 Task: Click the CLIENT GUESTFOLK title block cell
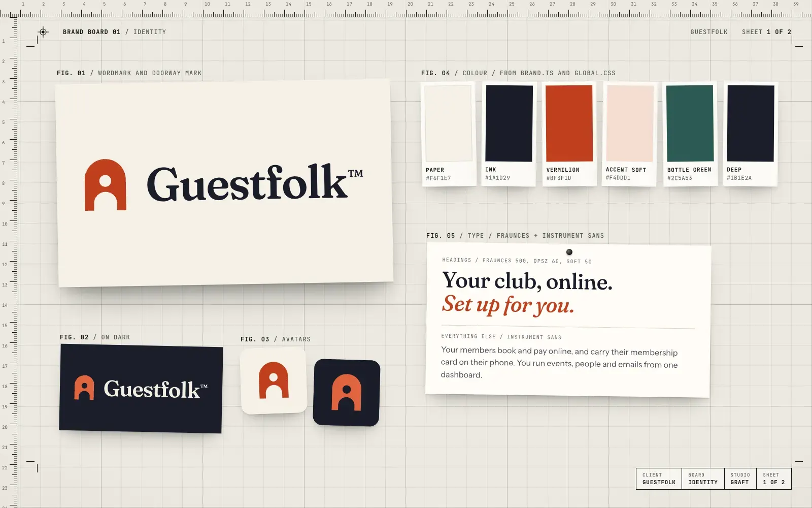(x=659, y=479)
